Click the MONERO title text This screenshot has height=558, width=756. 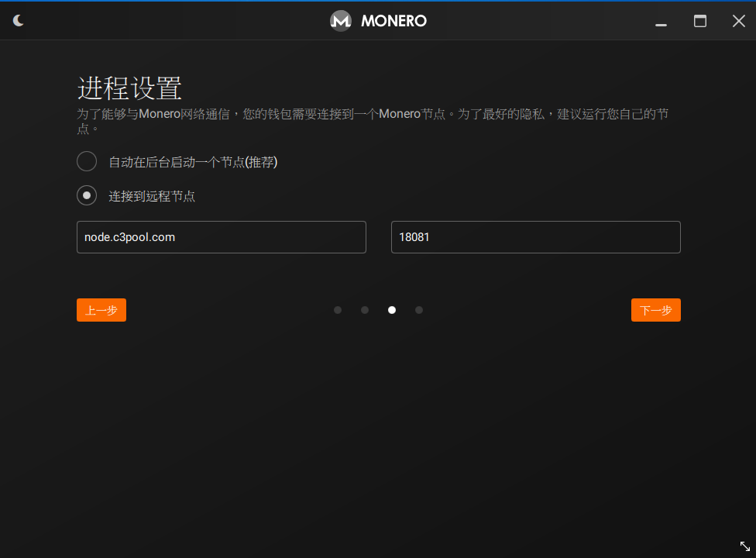[394, 21]
